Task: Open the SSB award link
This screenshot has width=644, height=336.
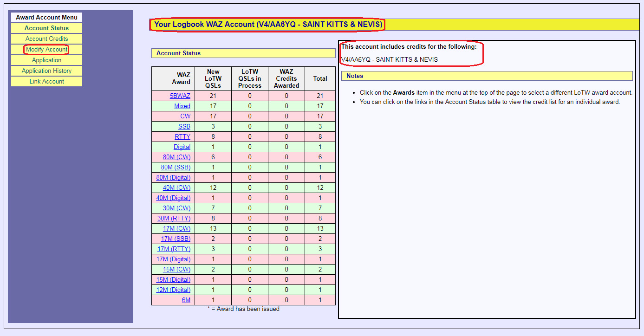Action: click(184, 127)
